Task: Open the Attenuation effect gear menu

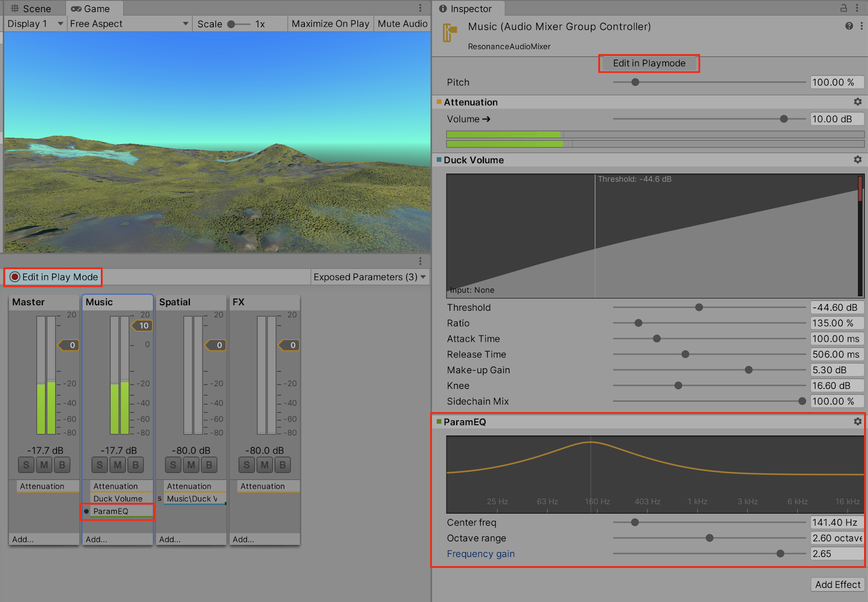Action: (857, 102)
